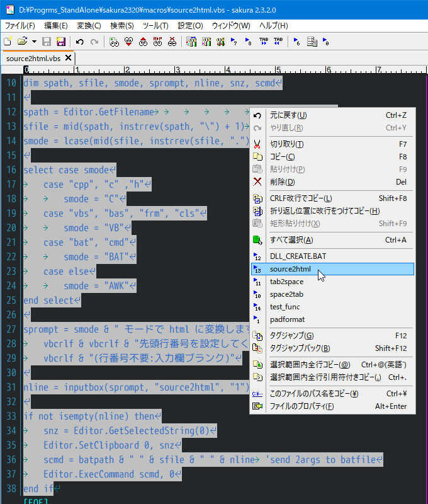Viewport: 428px width, 504px height.
Task: Clear search marks with the X binoculars icon
Action: [x=172, y=42]
